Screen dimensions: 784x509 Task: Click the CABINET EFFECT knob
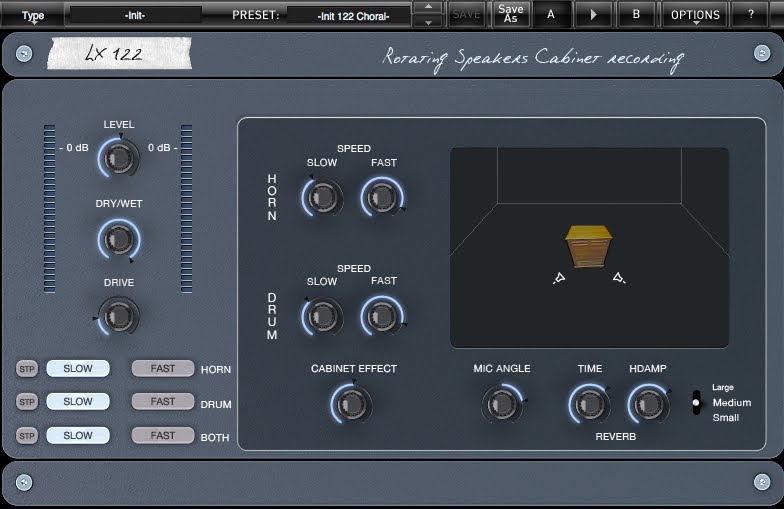[x=351, y=404]
